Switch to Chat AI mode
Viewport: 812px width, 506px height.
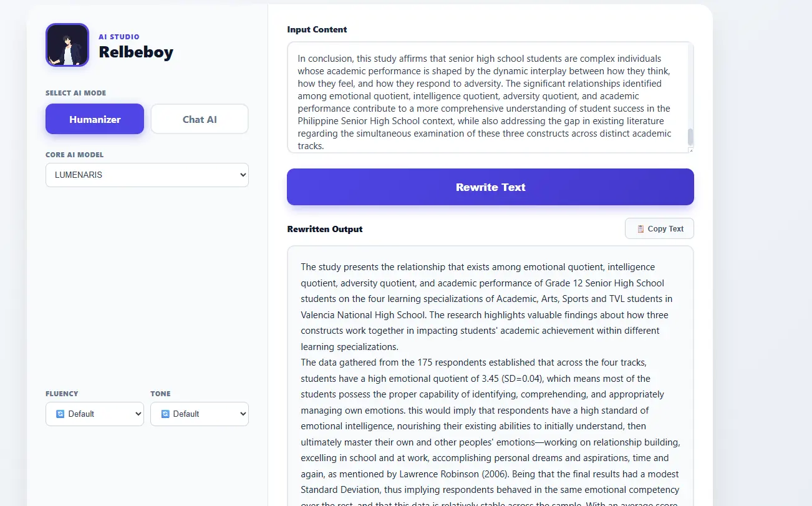(x=200, y=119)
